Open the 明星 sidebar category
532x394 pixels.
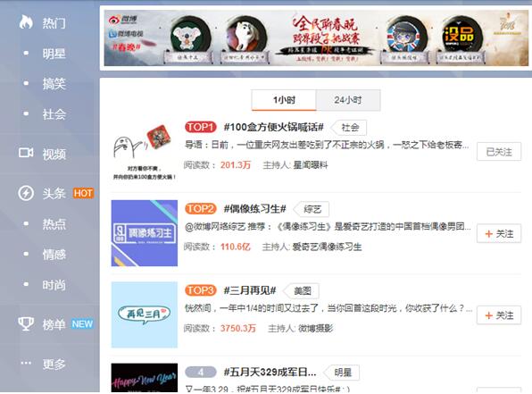pyautogui.click(x=54, y=54)
